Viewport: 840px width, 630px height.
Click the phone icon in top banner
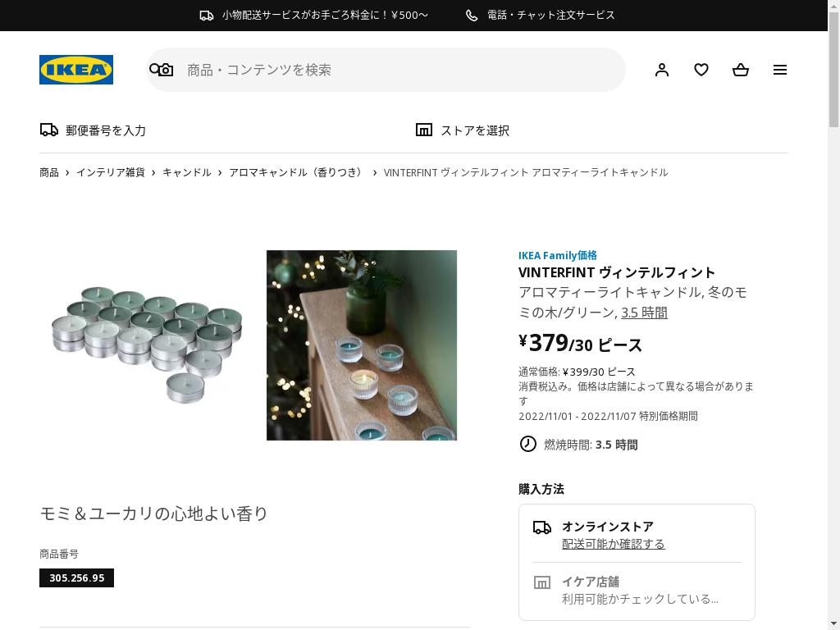click(x=472, y=16)
